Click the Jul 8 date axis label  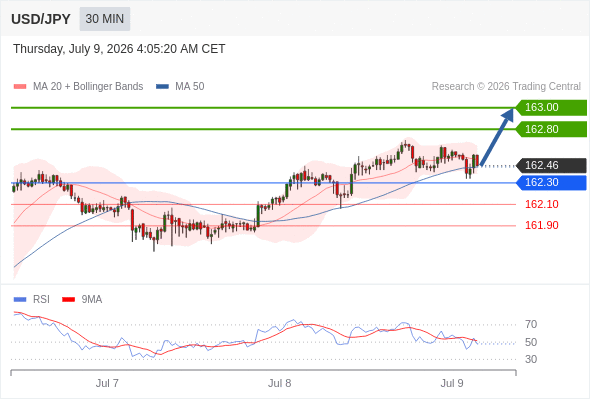coord(280,383)
